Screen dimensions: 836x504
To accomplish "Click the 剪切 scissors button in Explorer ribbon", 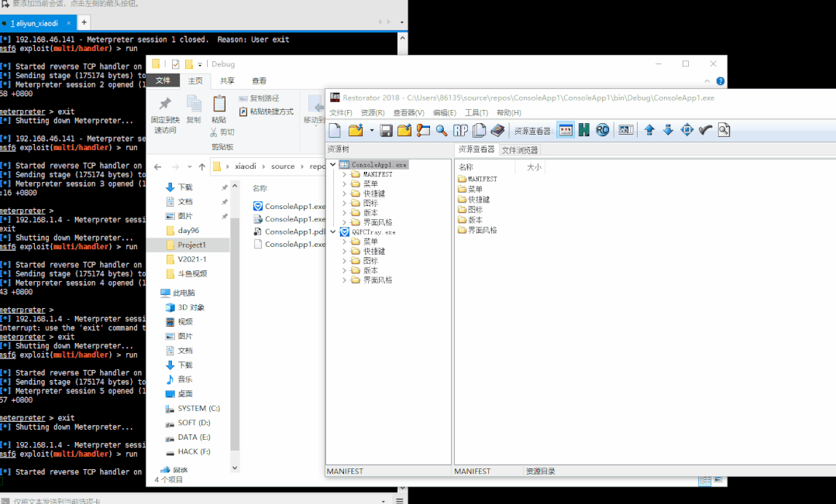I will coord(222,132).
